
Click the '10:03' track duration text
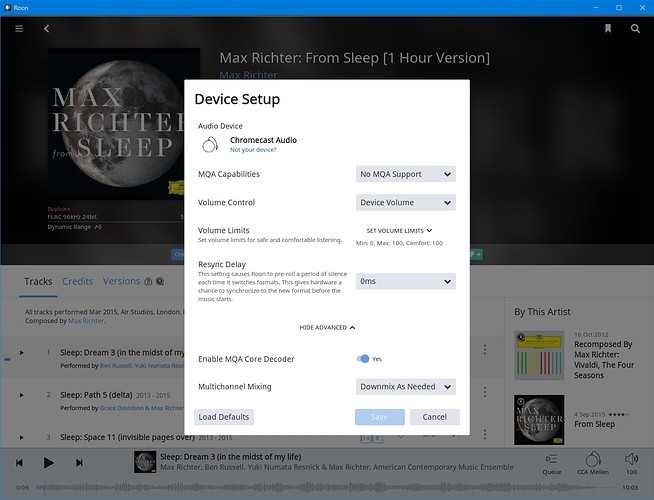[x=630, y=487]
